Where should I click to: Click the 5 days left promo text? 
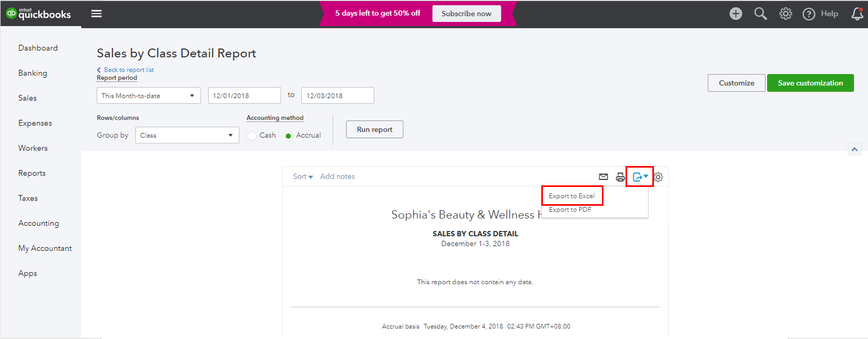[378, 13]
